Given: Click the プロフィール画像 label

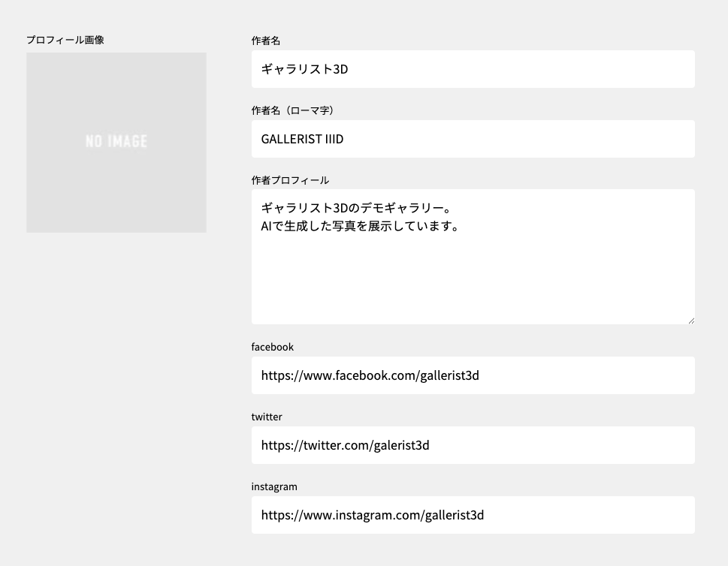Looking at the screenshot, I should pos(65,40).
